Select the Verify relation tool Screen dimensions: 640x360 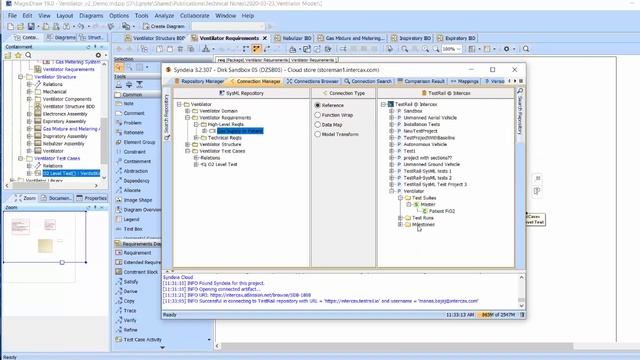click(x=130, y=320)
